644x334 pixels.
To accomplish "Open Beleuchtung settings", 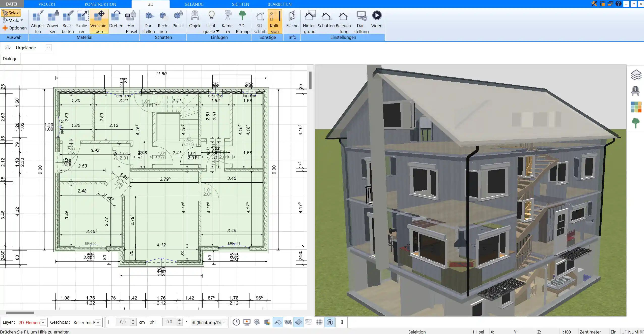I will (x=344, y=22).
